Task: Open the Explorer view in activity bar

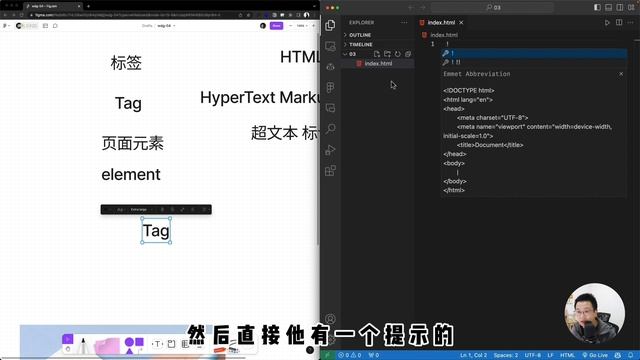Action: [330, 25]
